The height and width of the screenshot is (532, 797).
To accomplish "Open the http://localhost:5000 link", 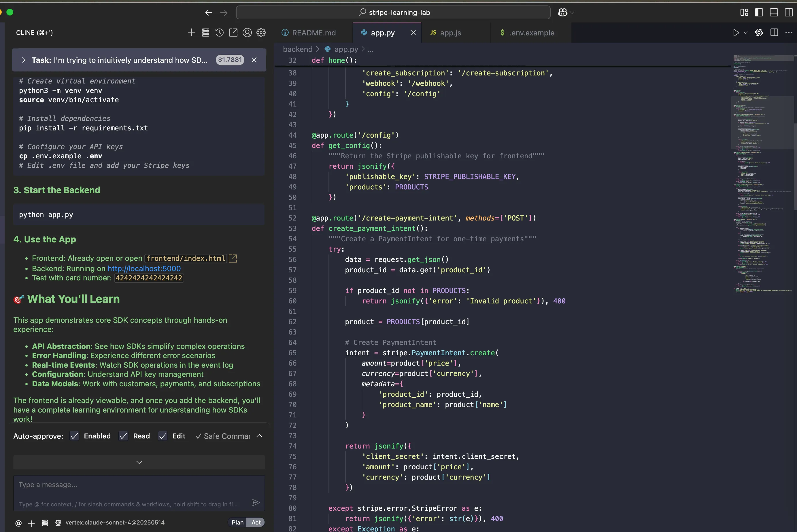I will [144, 268].
